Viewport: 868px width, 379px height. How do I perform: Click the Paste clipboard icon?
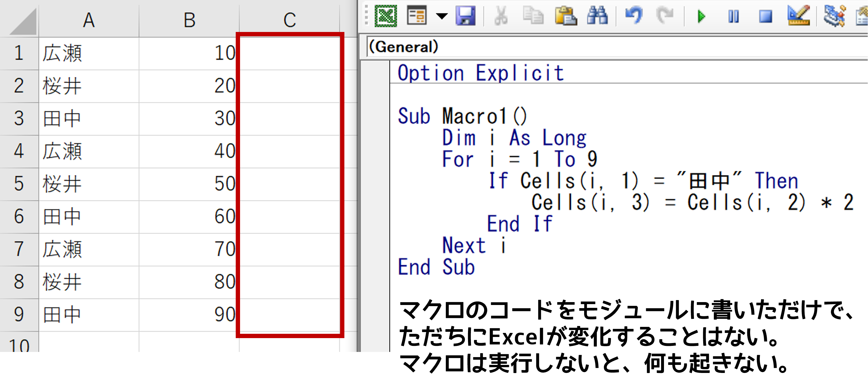[x=566, y=16]
